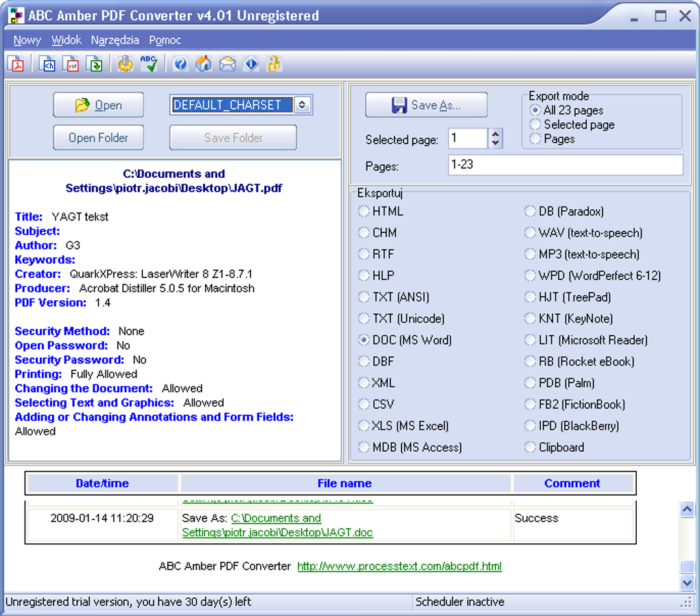This screenshot has width=700, height=616.
Task: Select DB (Paradox) export format
Action: tap(564, 211)
